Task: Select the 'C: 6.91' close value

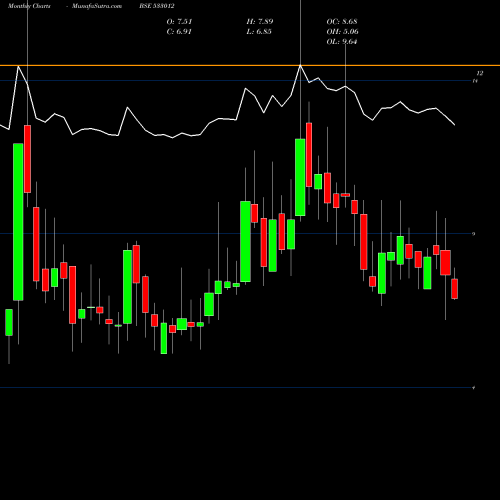Action: (179, 32)
